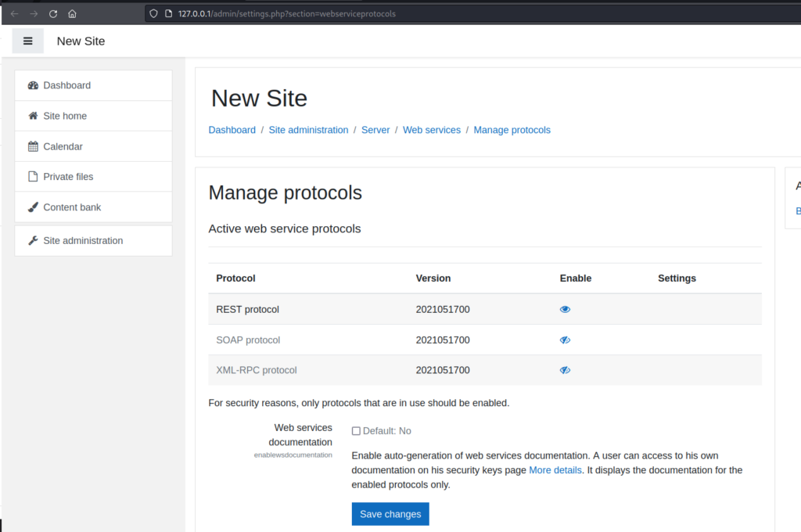Enable XML-RPC protocol via crossed eye icon
The height and width of the screenshot is (532, 801).
[565, 370]
